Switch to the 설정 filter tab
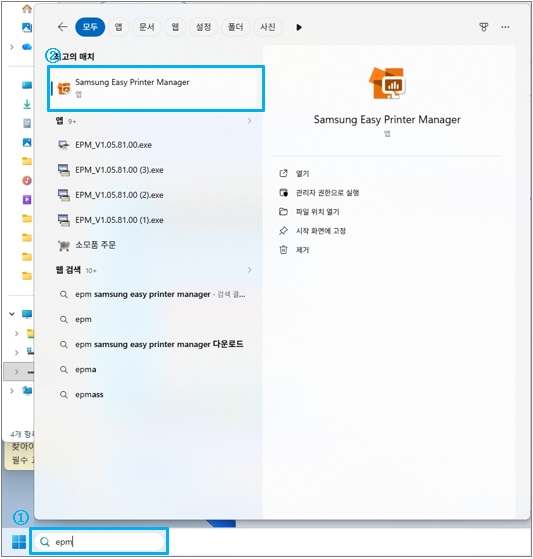 coord(204,27)
